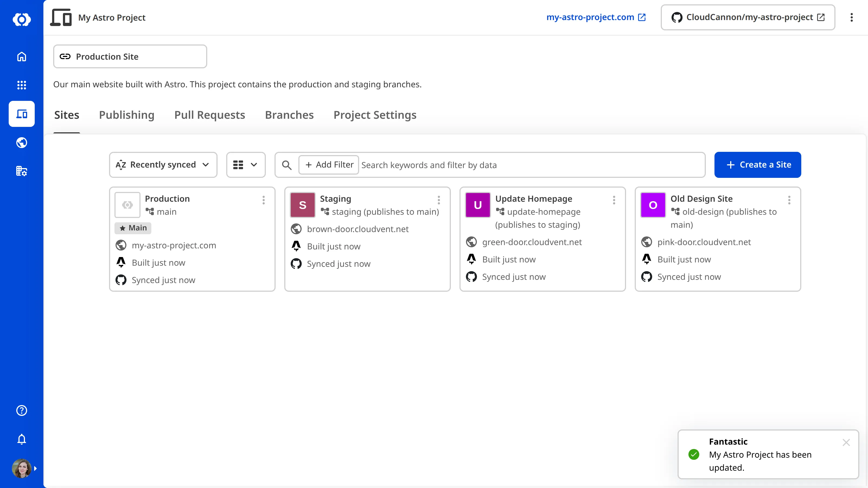The width and height of the screenshot is (868, 488).
Task: Click the Main star badge on Production card
Action: [x=133, y=228]
